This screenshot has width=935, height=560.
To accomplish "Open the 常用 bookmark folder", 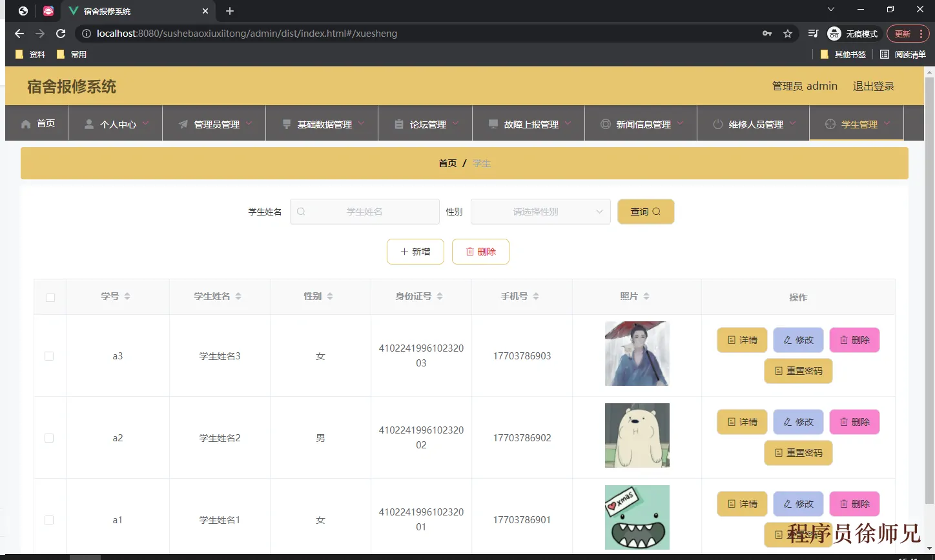I will pos(72,54).
